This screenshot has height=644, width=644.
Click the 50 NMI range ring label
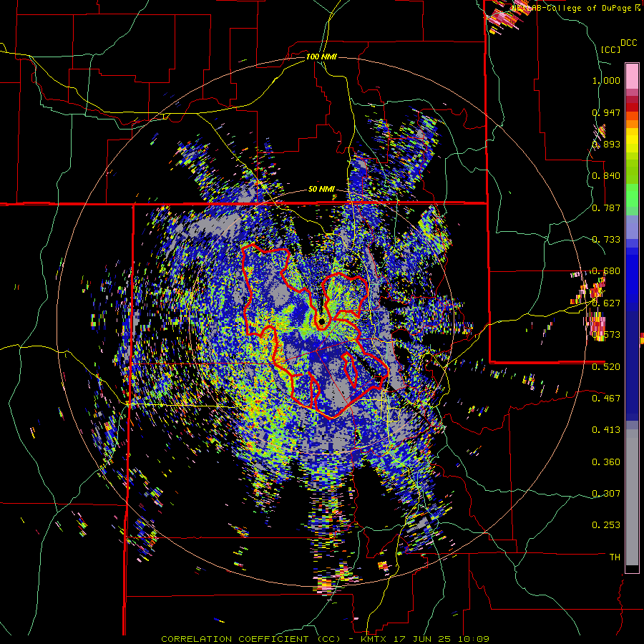click(321, 190)
